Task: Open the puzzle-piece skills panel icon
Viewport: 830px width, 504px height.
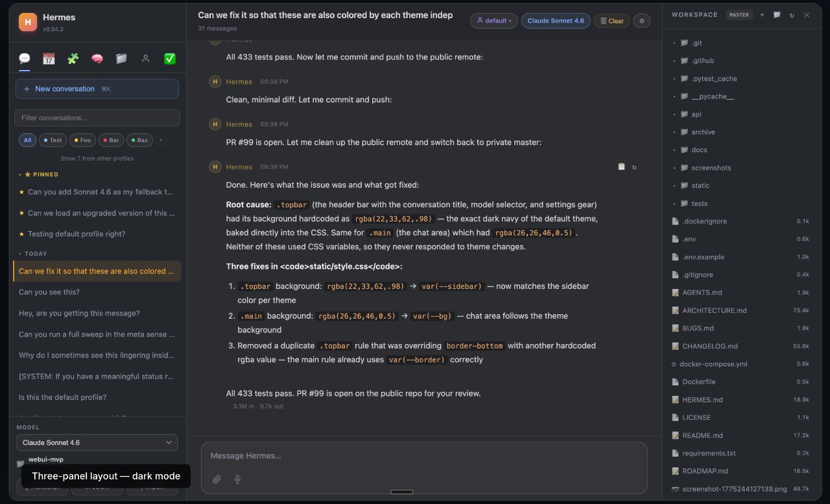Action: (x=73, y=58)
